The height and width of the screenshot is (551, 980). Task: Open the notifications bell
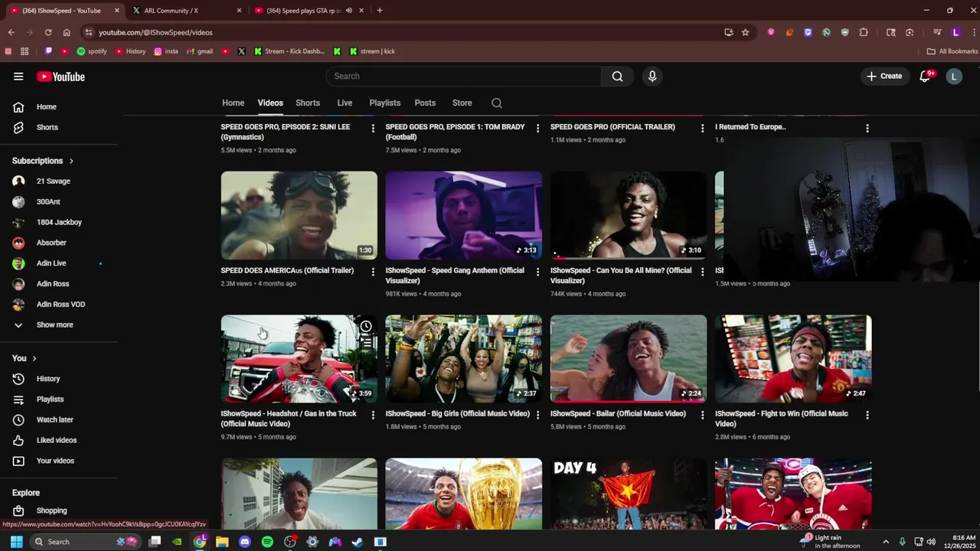tap(925, 77)
